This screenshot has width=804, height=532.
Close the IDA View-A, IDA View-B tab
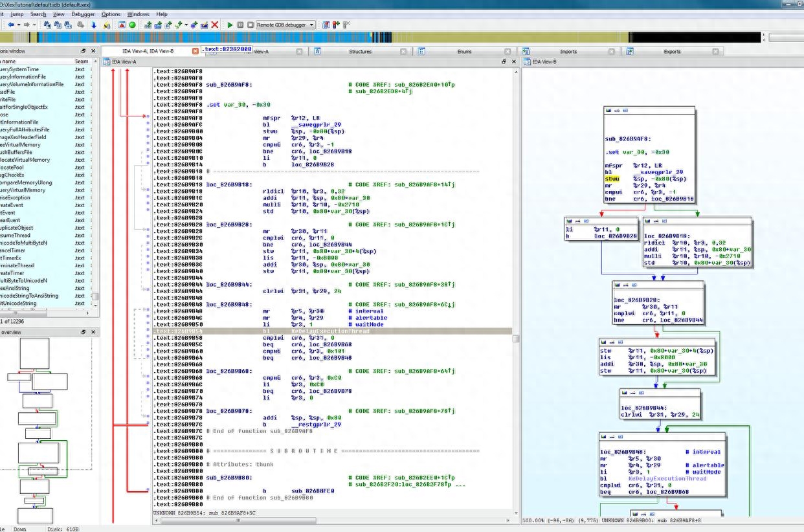[195, 51]
